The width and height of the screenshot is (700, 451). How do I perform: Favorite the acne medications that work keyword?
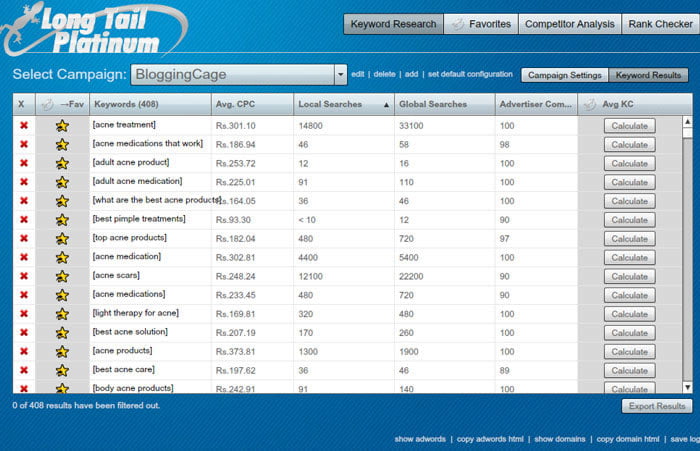pyautogui.click(x=62, y=145)
